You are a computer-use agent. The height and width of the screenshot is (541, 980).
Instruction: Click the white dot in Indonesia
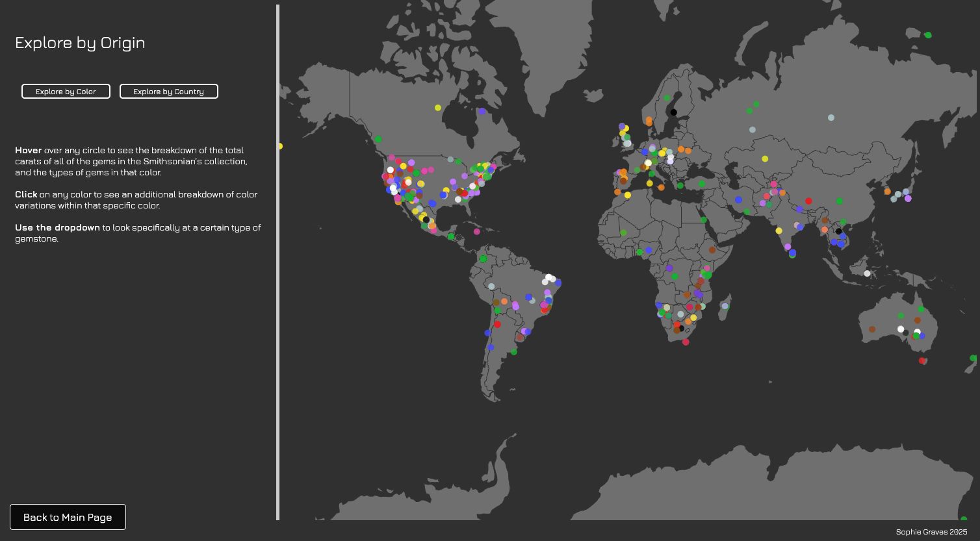(x=867, y=273)
